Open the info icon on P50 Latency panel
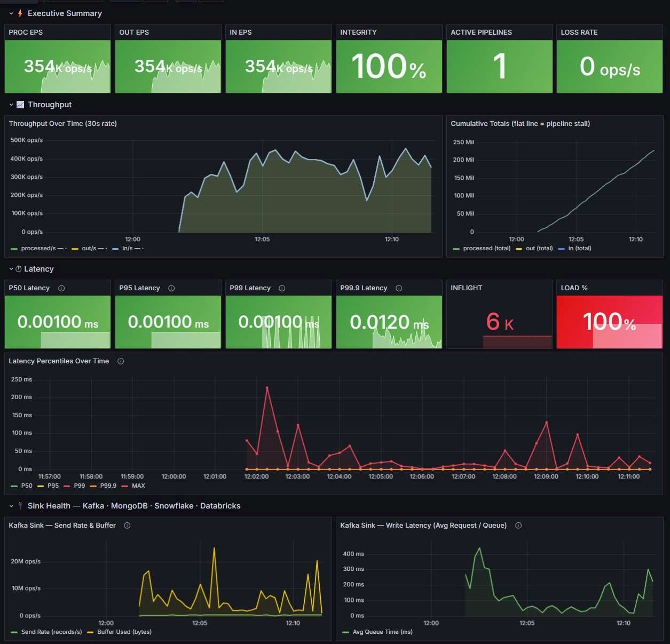Viewport: 670px width, 644px height. point(61,288)
